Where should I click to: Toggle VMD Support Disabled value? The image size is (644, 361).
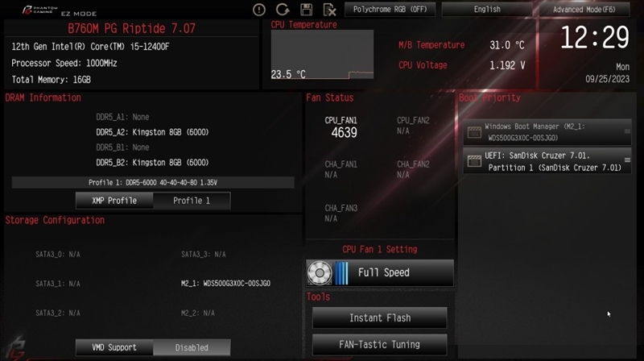coord(192,347)
